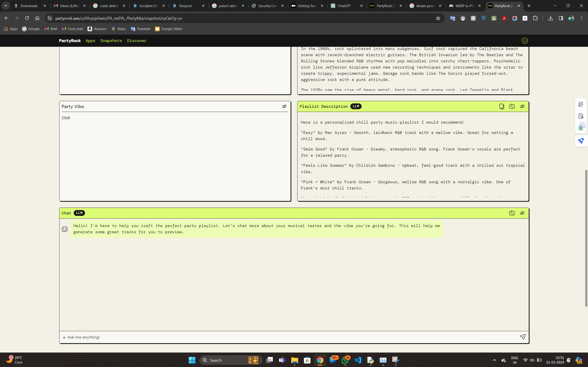This screenshot has height=367, width=588.
Task: Switch to the ChatGPT tab
Action: tap(344, 6)
